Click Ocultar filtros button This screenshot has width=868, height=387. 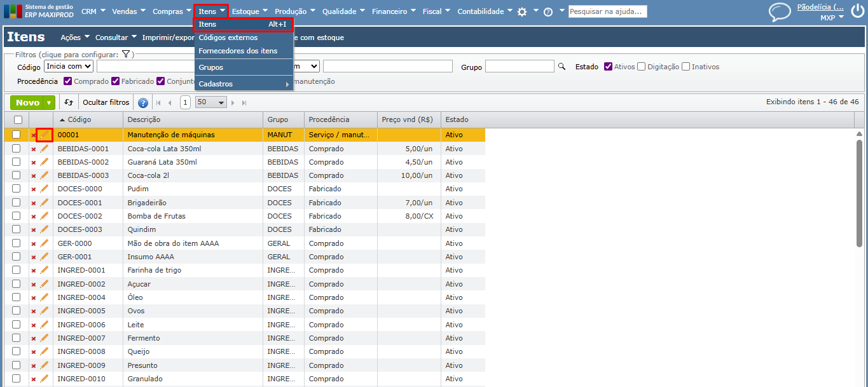coord(106,102)
